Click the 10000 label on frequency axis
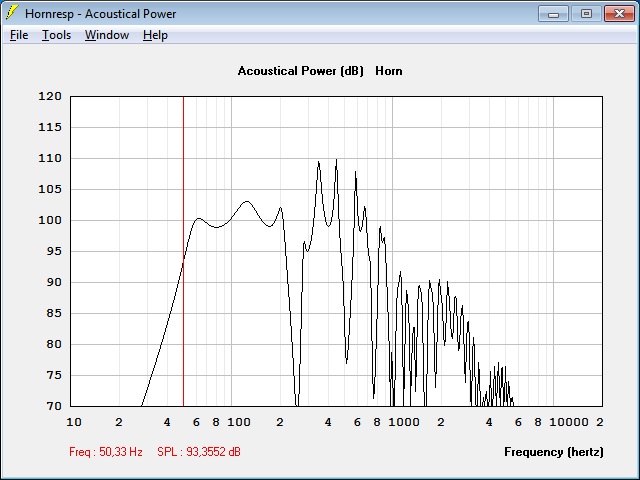640x480 pixels. (x=569, y=422)
